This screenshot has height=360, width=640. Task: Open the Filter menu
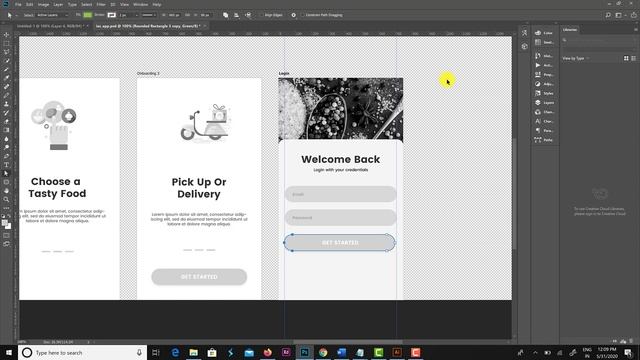point(101,4)
